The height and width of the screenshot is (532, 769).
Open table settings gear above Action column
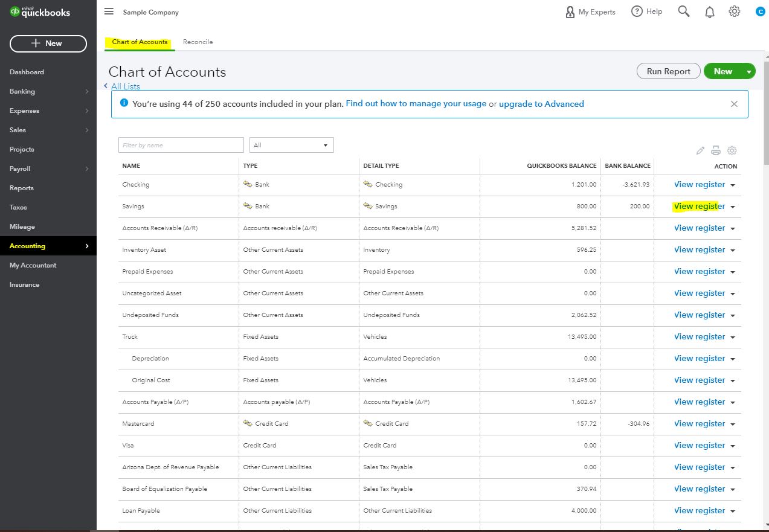coord(732,151)
